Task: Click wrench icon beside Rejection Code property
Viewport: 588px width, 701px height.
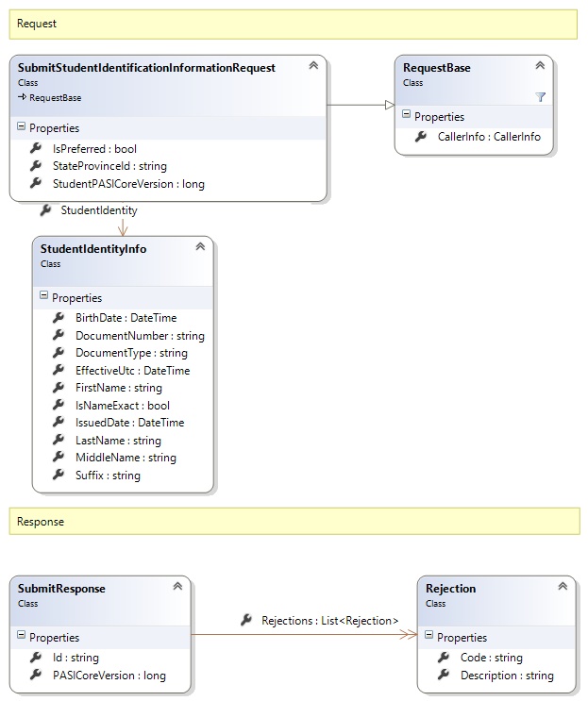Action: 444,658
